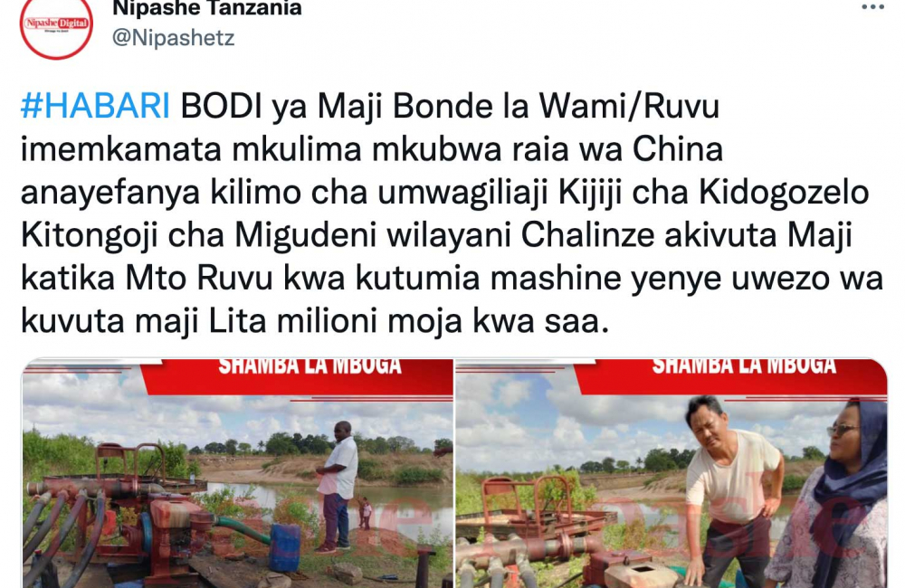Click the word Kidogozelo in tweet text
Screen dimensions: 905x588
[784, 192]
